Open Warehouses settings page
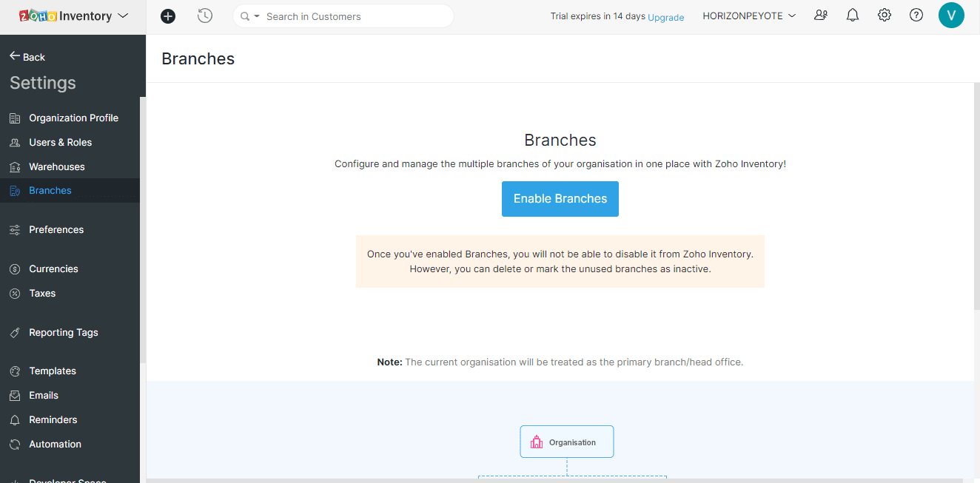Viewport: 980px width, 483px height. (x=56, y=166)
